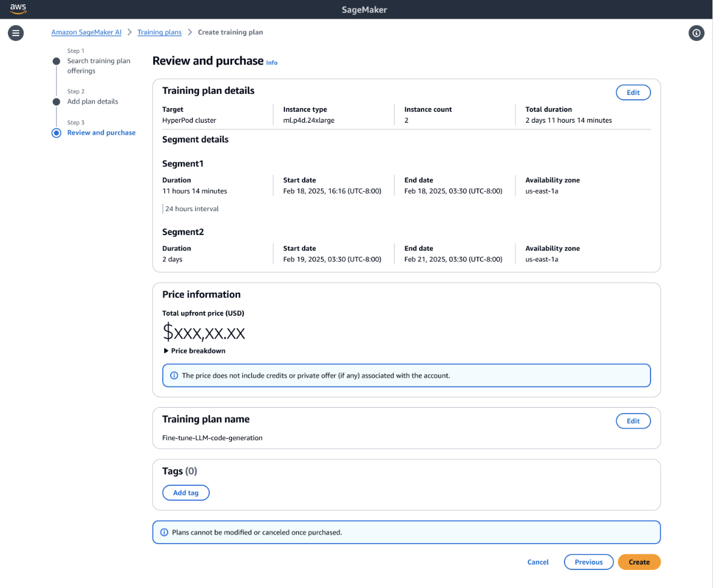The height and width of the screenshot is (588, 713).
Task: Click Segment1 start date Feb 18, 16:16
Action: 332,191
